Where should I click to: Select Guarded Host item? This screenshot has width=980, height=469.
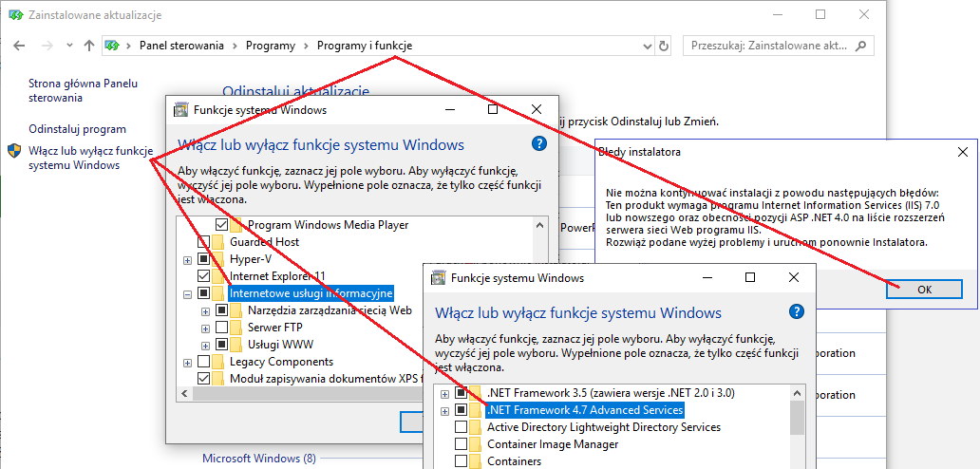click(x=264, y=242)
